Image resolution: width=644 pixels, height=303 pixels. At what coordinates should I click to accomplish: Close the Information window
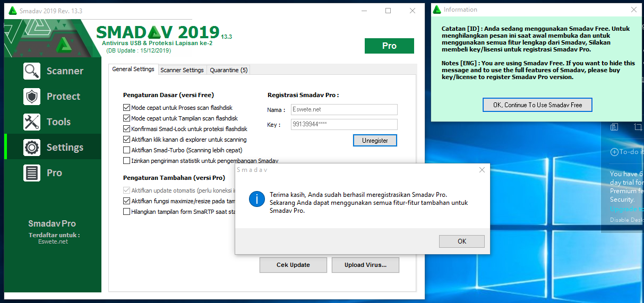pos(633,10)
